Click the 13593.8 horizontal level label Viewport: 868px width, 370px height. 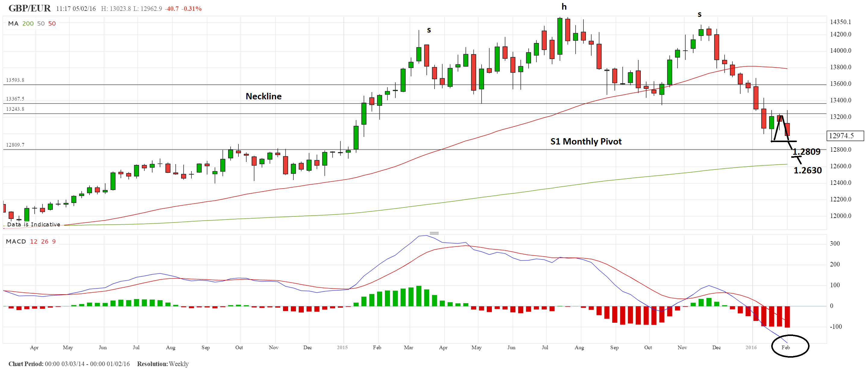[x=15, y=80]
